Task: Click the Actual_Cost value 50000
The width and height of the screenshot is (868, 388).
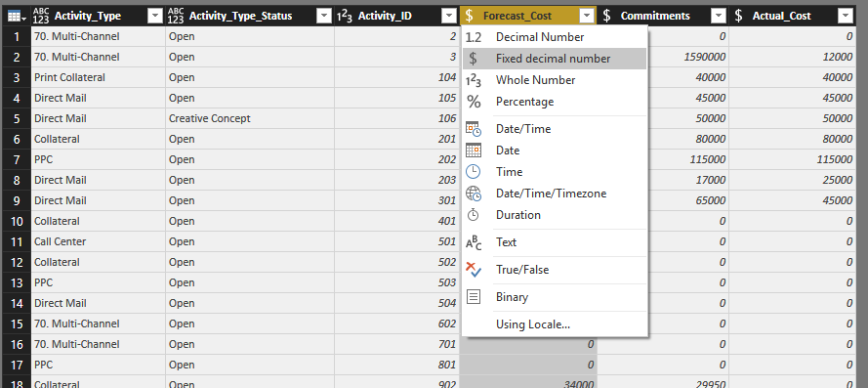Action: [x=792, y=118]
